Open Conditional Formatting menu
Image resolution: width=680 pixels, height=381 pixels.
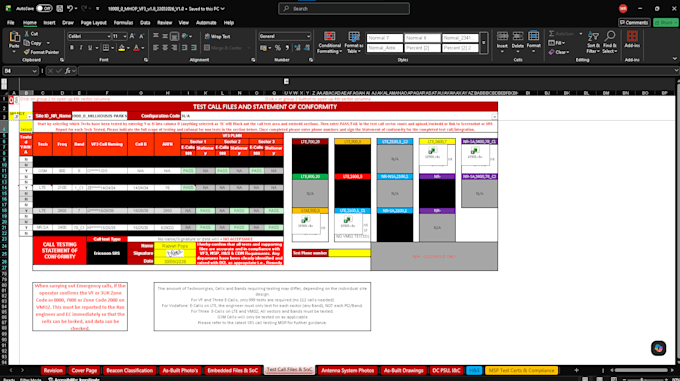tap(329, 42)
